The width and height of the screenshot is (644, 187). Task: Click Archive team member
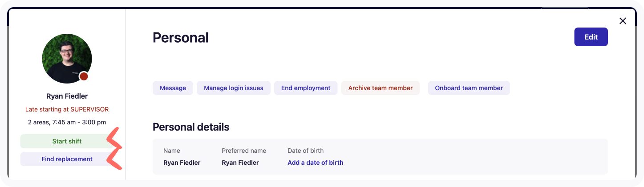click(380, 88)
